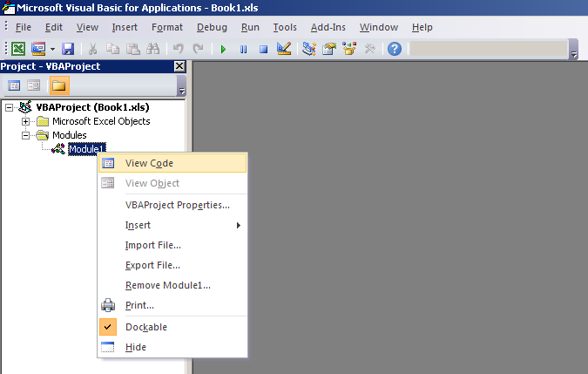The width and height of the screenshot is (588, 374).
Task: Click the Redo arrow icon
Action: pyautogui.click(x=198, y=49)
